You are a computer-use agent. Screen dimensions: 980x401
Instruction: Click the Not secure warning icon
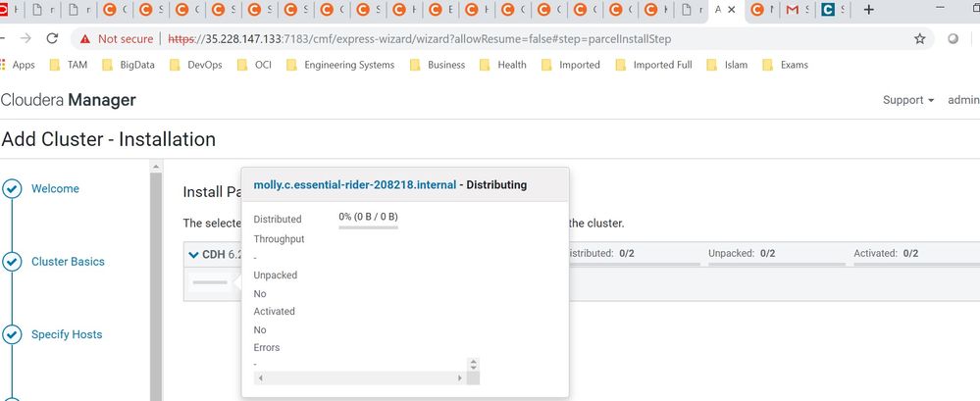click(85, 38)
